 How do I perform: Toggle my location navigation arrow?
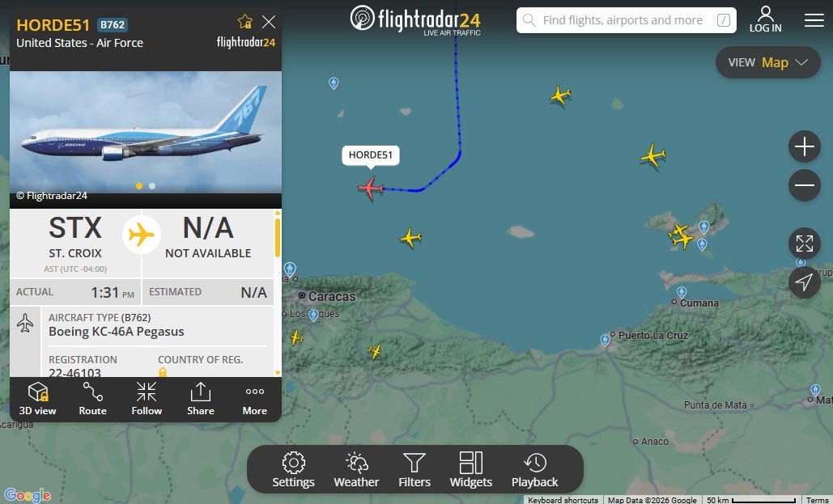tap(805, 282)
